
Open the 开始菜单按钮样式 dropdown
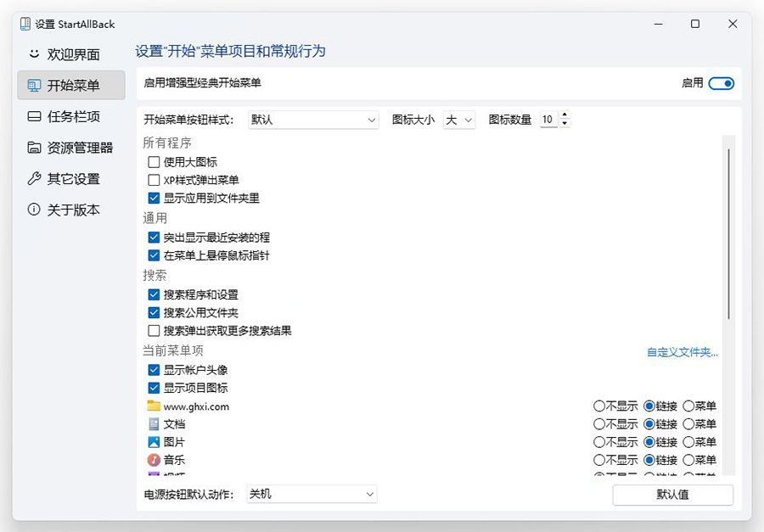(x=312, y=120)
